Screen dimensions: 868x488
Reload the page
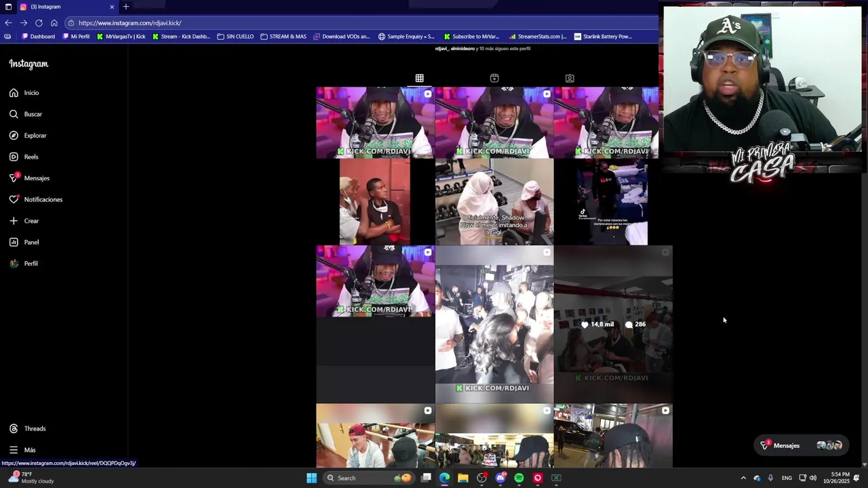[39, 23]
